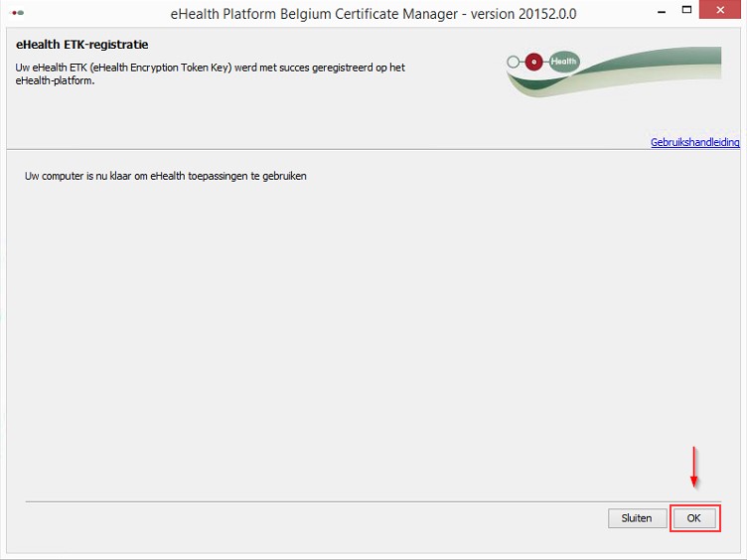
Task: Click the app icon in the title bar
Action: (18, 13)
